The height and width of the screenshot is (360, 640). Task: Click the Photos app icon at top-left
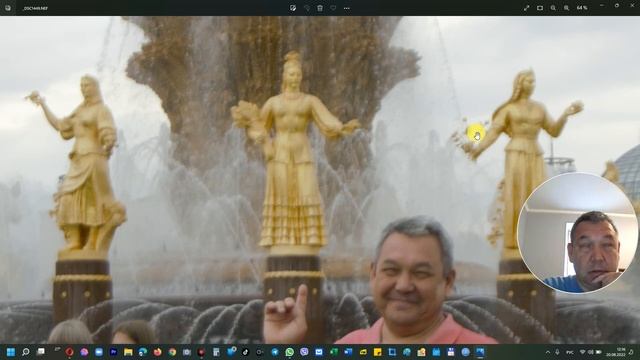tap(7, 8)
